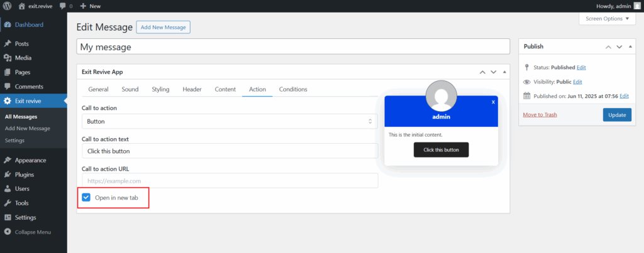This screenshot has width=644, height=253.
Task: Click the Tools wrench icon in sidebar
Action: point(8,203)
